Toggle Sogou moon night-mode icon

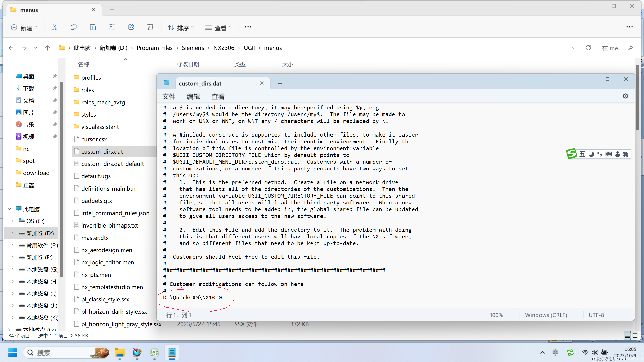tap(591, 154)
